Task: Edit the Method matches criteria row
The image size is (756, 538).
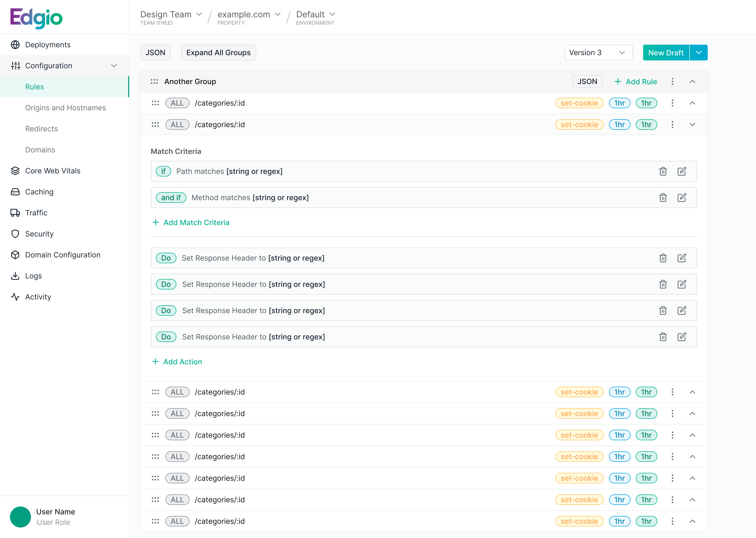Action: click(681, 198)
